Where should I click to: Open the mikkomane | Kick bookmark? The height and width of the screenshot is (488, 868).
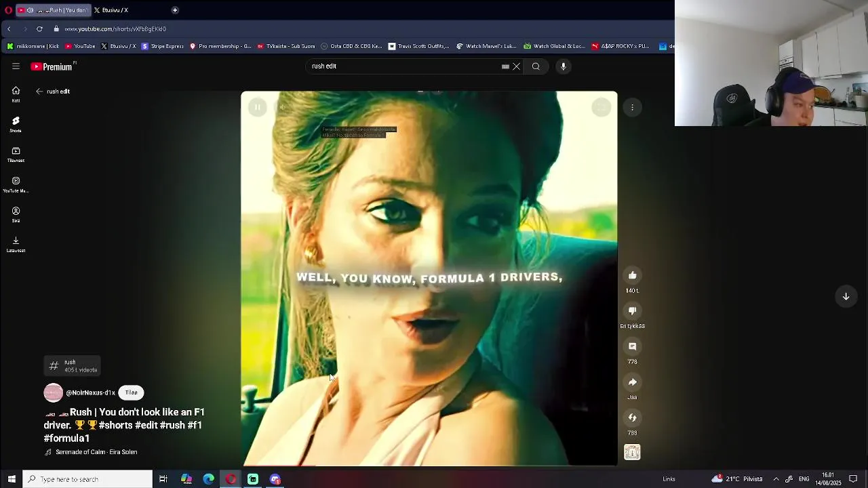point(33,46)
